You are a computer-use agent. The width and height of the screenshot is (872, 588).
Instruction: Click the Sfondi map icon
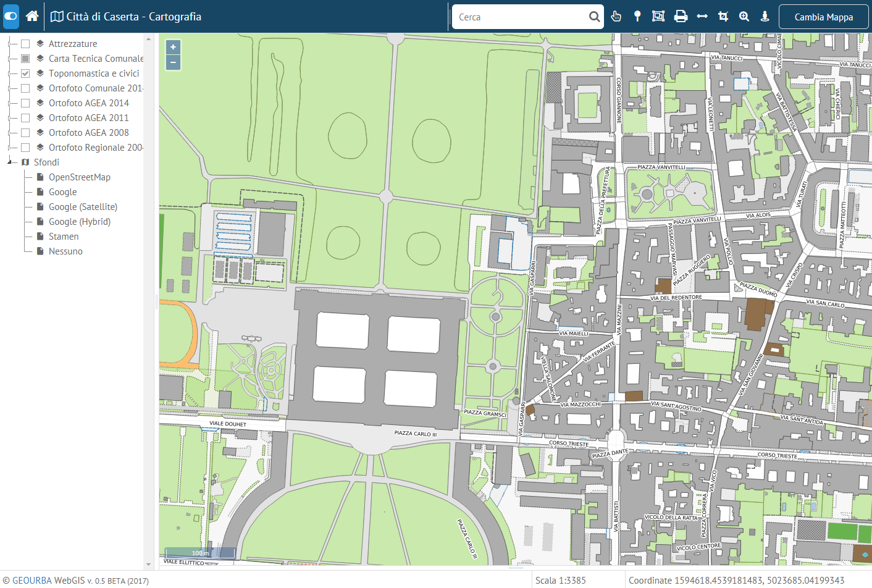pyautogui.click(x=25, y=162)
